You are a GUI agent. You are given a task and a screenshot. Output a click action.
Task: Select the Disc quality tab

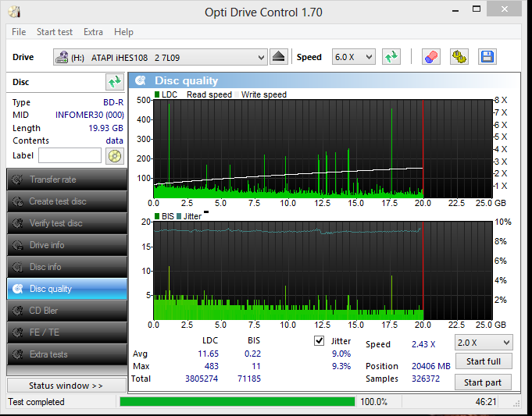(x=67, y=289)
